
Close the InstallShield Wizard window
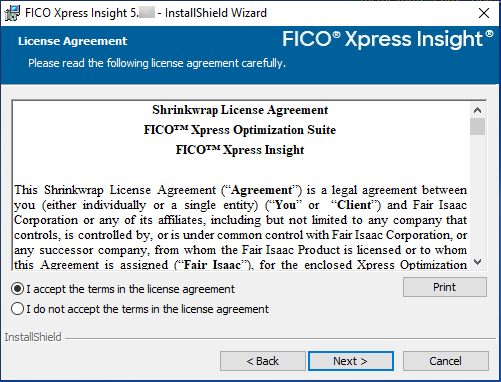[484, 13]
